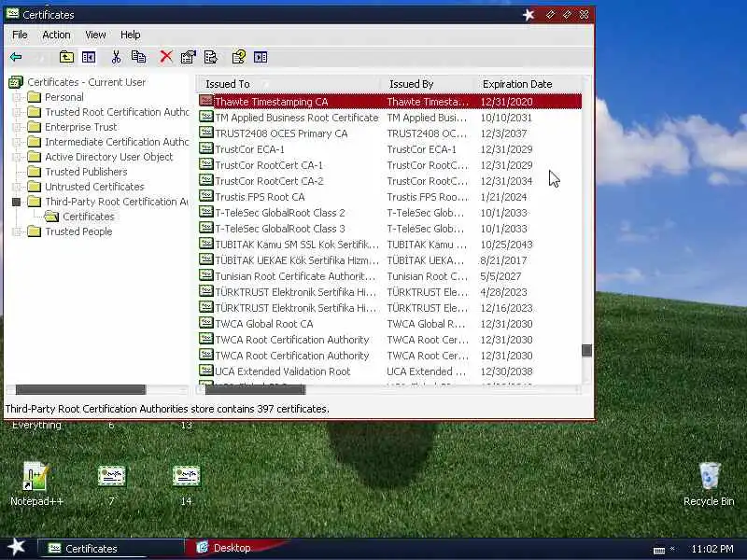Click the Export List toolbar icon
This screenshot has height=560, width=747.
[211, 57]
